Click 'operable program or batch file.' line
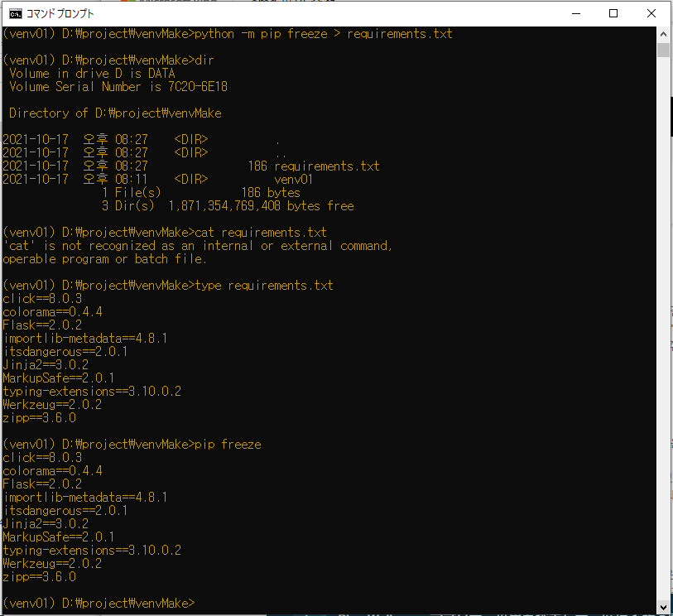Image resolution: width=673 pixels, height=616 pixels. coord(105,259)
